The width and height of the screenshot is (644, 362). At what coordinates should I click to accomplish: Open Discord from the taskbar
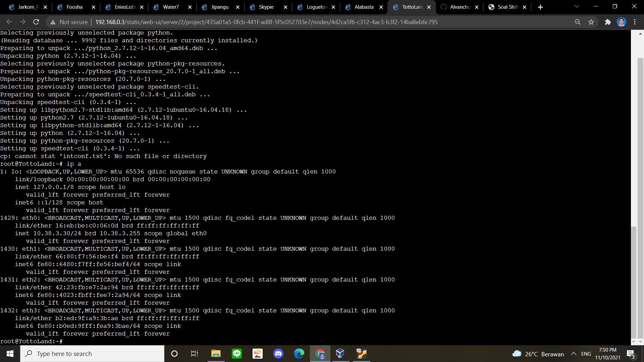pos(278,354)
